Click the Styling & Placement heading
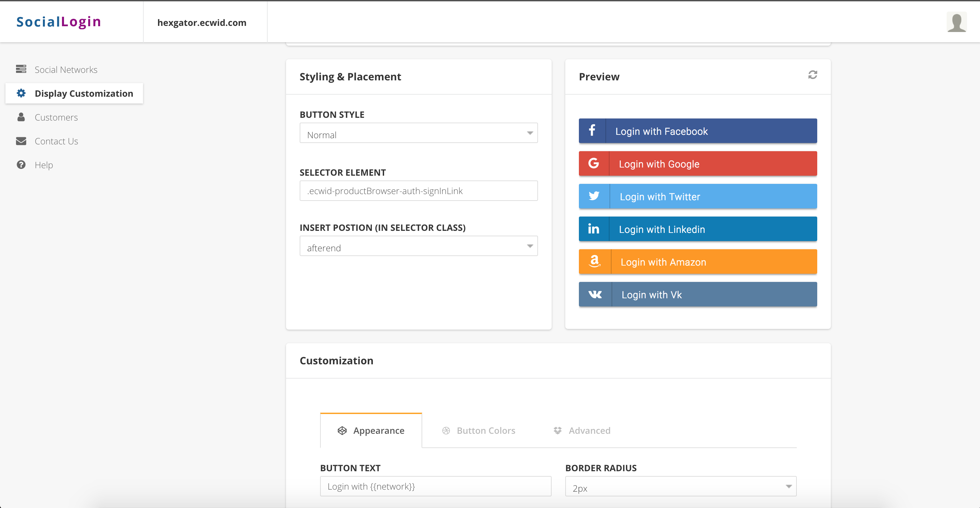 pyautogui.click(x=350, y=77)
